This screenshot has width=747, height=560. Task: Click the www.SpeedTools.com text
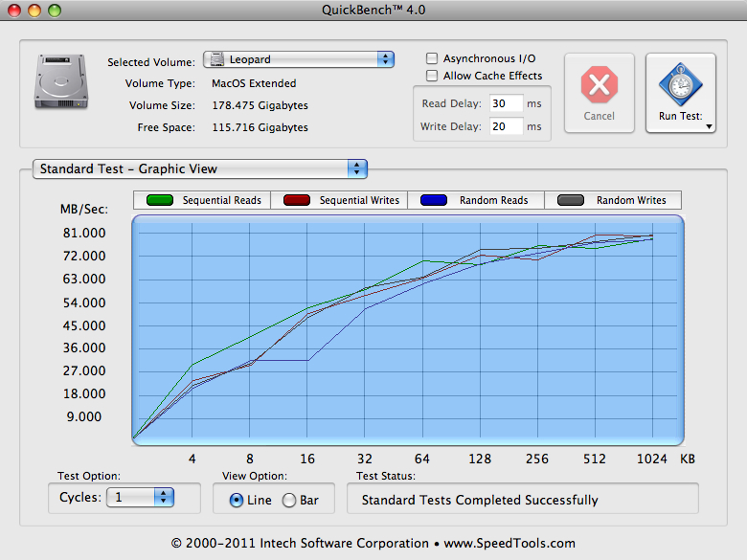509,544
